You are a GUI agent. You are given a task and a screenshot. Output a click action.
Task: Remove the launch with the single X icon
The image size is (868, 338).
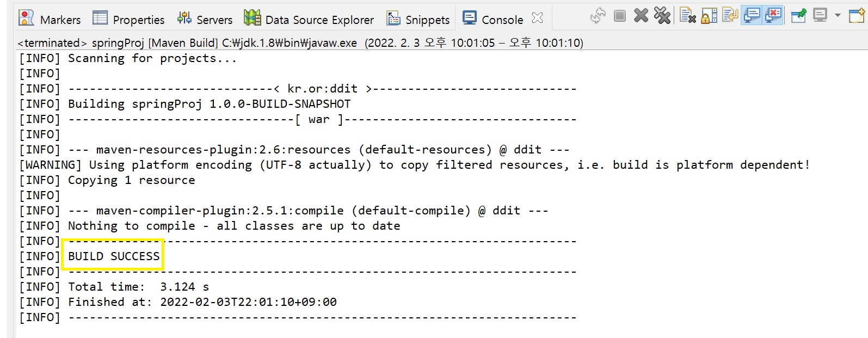pos(641,16)
